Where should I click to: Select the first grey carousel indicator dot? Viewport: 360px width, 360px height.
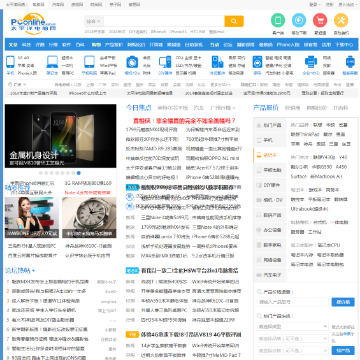[x=41, y=173]
